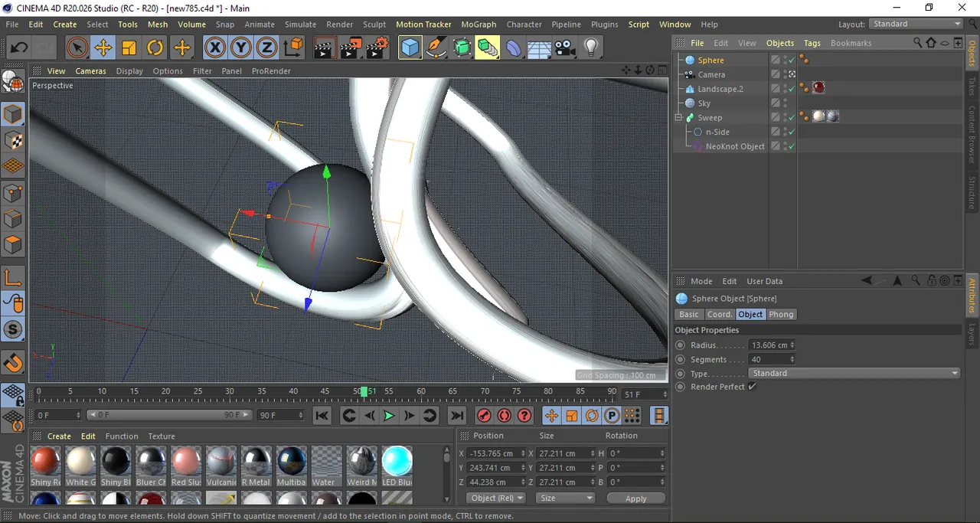Switch to Polygons mode
This screenshot has width=980, height=523.
13,245
